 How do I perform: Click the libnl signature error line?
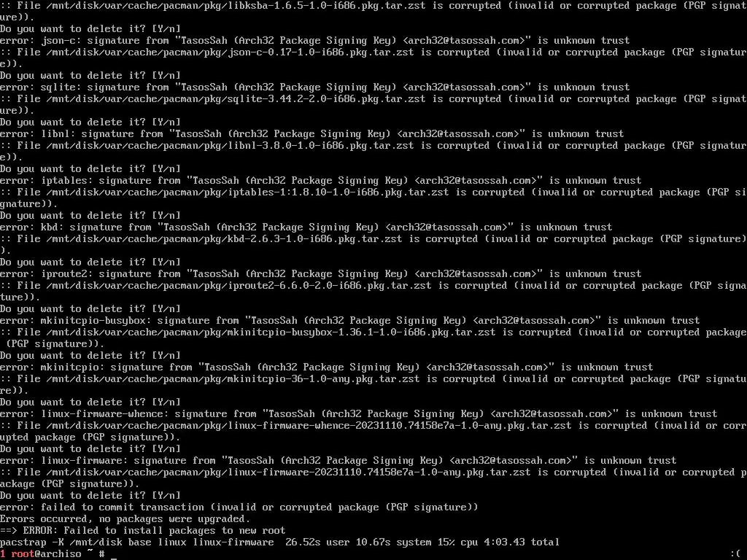(311, 134)
